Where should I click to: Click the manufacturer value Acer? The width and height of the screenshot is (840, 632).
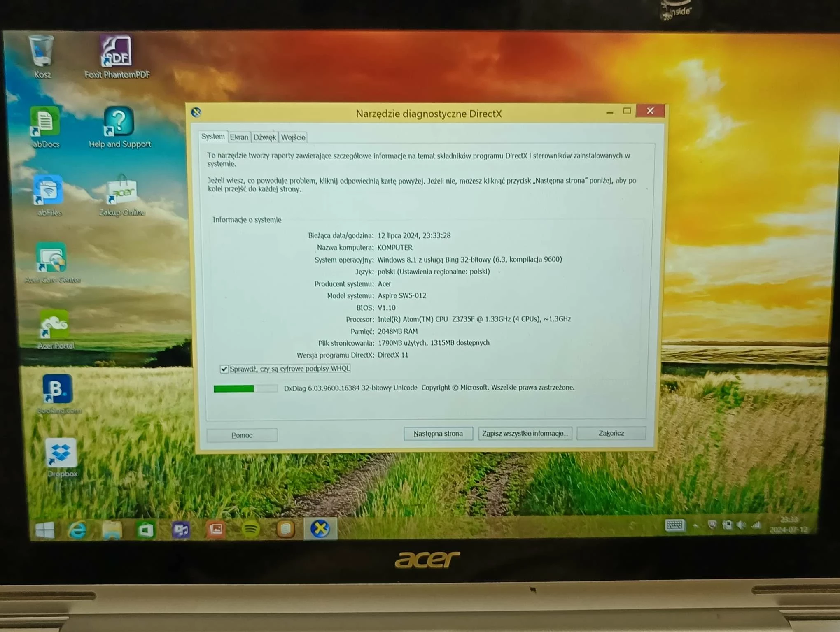(x=384, y=284)
